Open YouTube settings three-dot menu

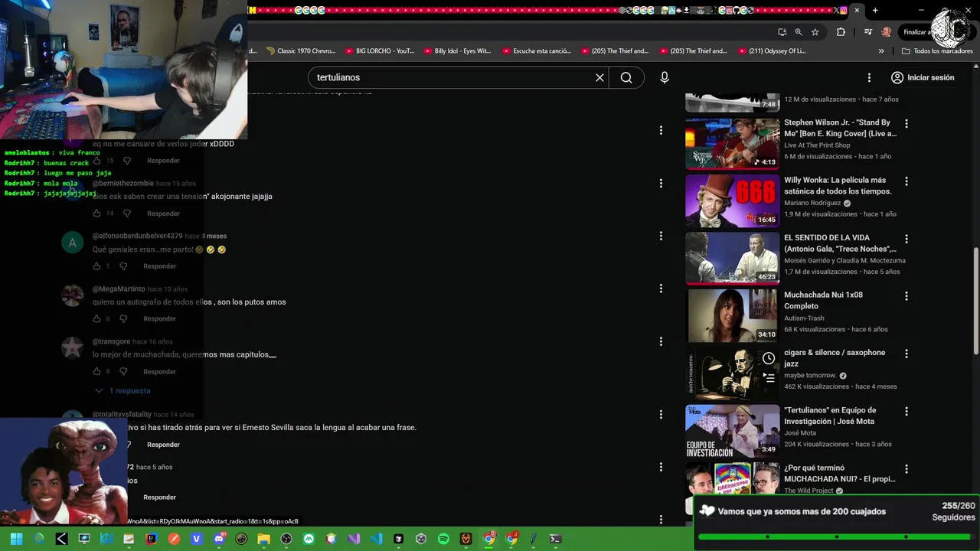(869, 77)
